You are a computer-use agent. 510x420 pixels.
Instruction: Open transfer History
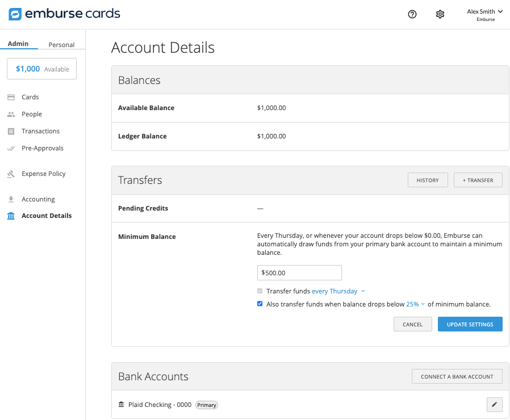pyautogui.click(x=428, y=180)
